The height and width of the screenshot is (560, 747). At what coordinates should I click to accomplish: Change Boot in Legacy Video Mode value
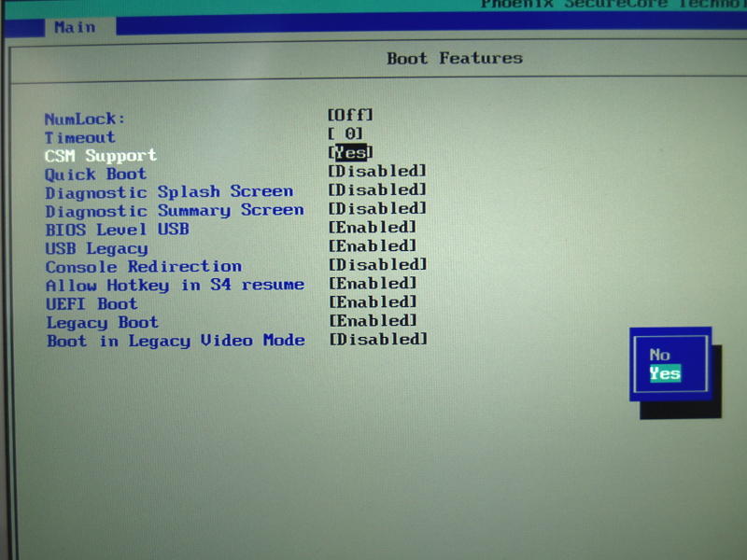[378, 340]
